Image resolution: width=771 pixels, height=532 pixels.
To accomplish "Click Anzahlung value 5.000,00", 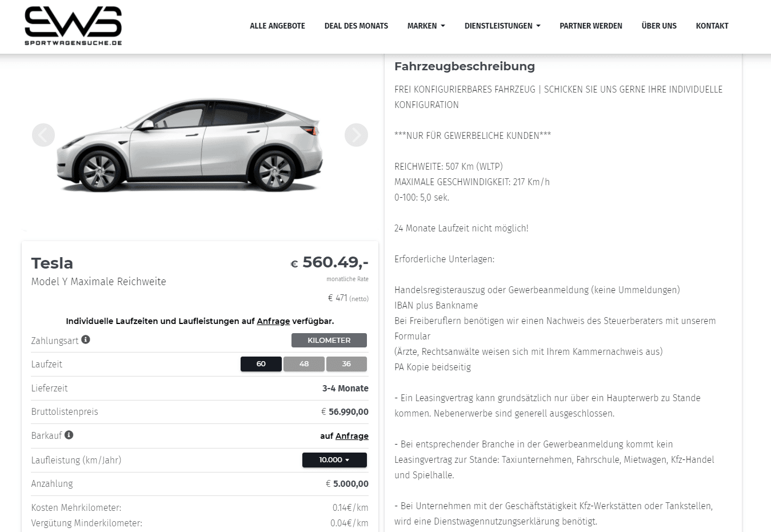I will (x=347, y=483).
